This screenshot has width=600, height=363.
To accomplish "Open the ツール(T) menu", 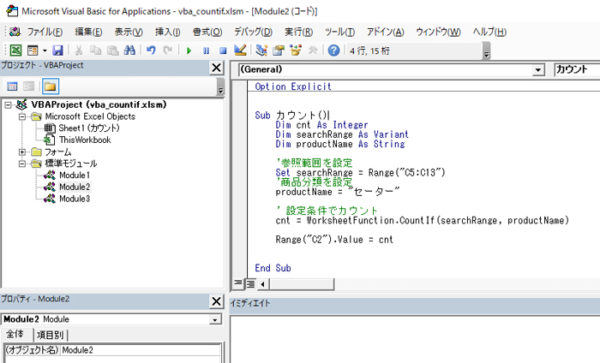I will click(339, 32).
